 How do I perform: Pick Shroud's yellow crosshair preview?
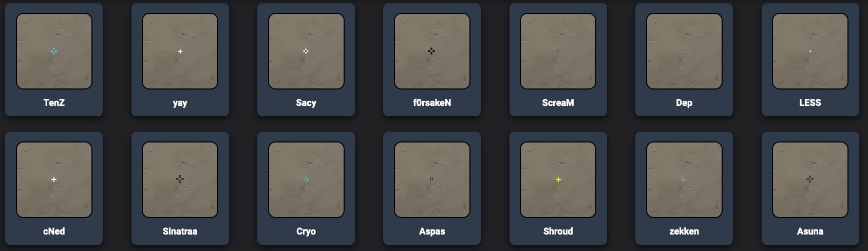coord(558,180)
